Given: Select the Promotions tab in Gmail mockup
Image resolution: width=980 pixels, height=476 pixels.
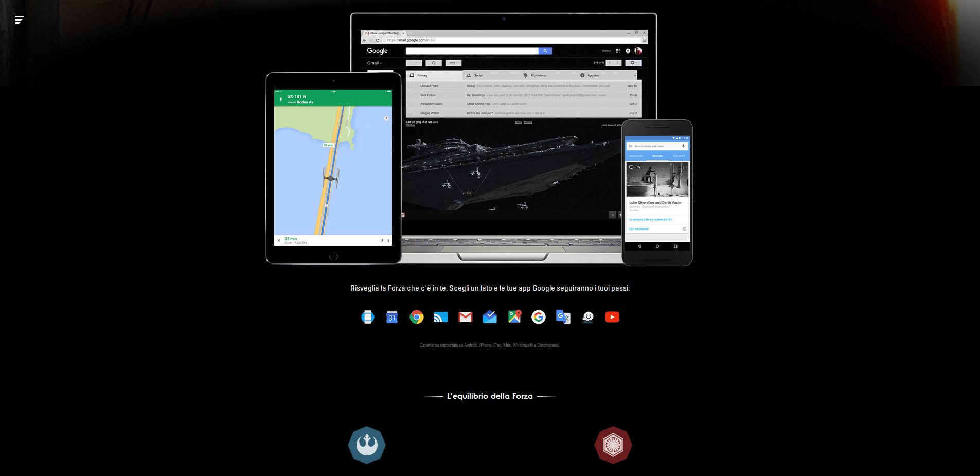Looking at the screenshot, I should pyautogui.click(x=547, y=75).
